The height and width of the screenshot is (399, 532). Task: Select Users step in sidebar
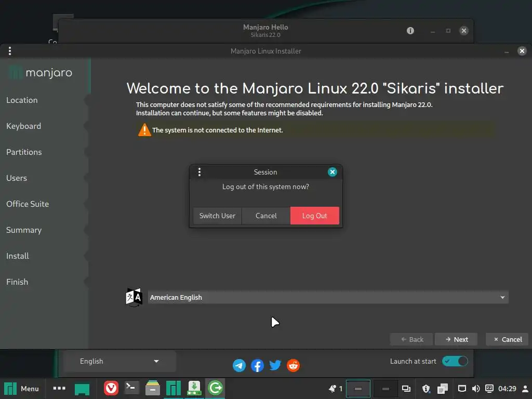click(x=17, y=178)
